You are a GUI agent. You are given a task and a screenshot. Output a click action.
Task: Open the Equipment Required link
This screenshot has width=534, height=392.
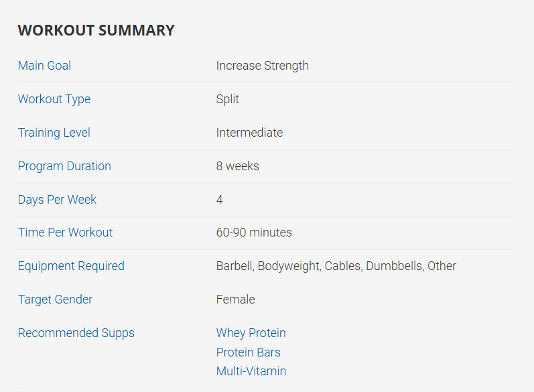click(71, 266)
